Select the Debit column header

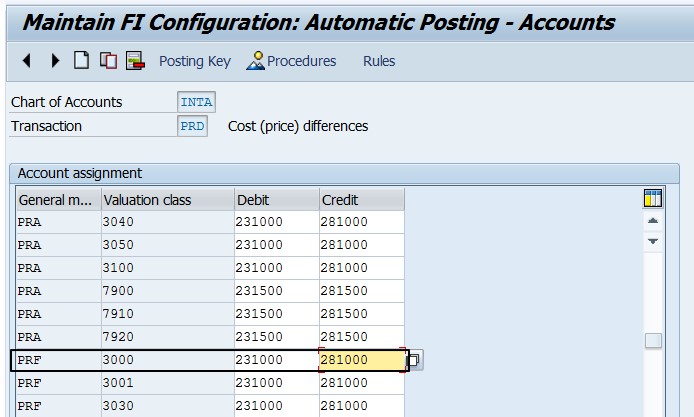click(x=277, y=200)
